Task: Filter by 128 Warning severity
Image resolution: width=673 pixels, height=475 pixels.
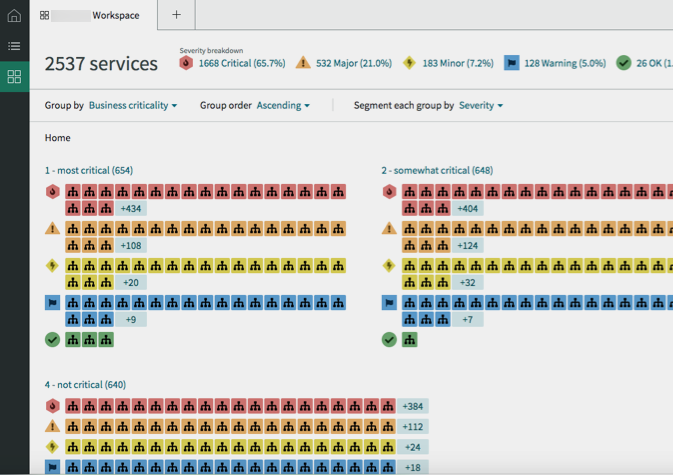Action: (565, 64)
